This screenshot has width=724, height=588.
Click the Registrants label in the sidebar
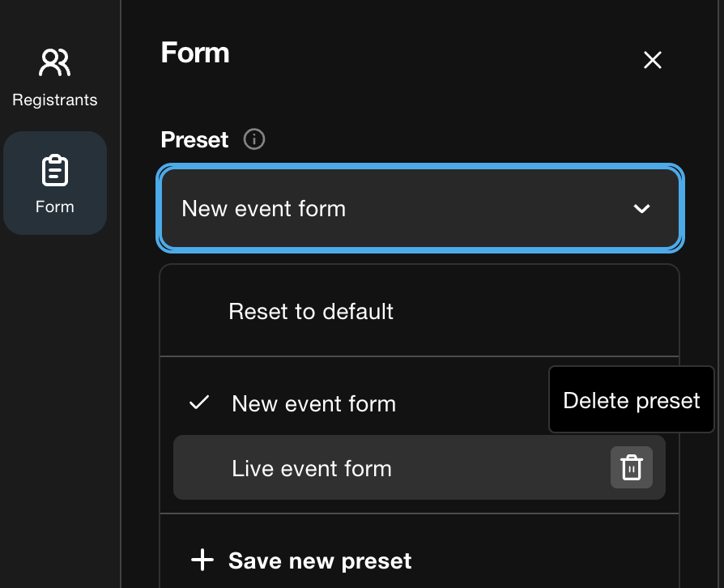coord(54,100)
